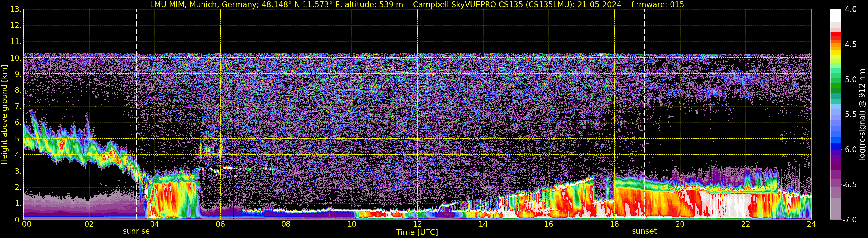868x238 pixels.
Task: Click colorbar tick label '-6.5'
Action: 850,184
